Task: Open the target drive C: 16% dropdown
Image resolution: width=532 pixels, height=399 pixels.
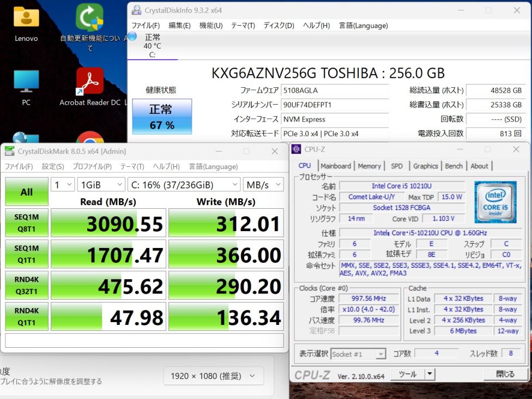Action: coord(183,185)
